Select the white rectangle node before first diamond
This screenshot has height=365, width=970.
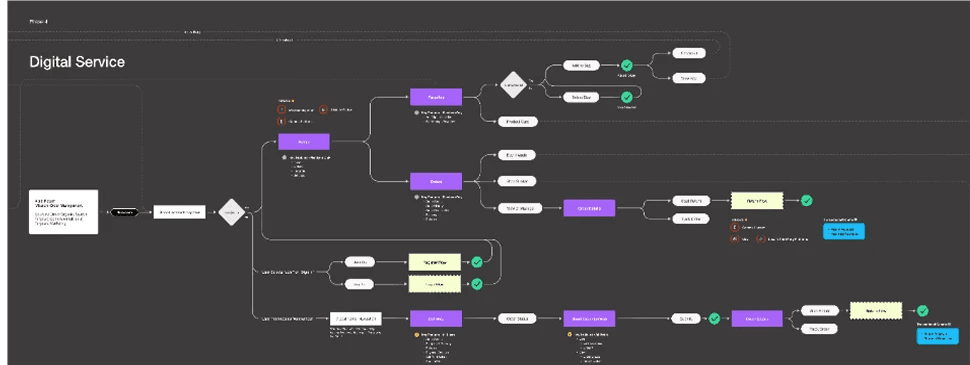(179, 212)
